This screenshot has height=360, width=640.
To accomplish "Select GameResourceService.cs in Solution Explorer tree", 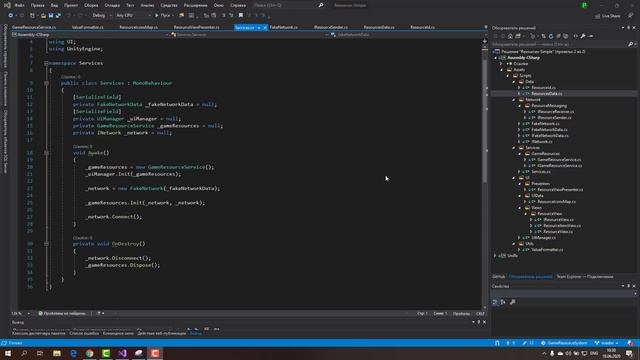I will (559, 160).
